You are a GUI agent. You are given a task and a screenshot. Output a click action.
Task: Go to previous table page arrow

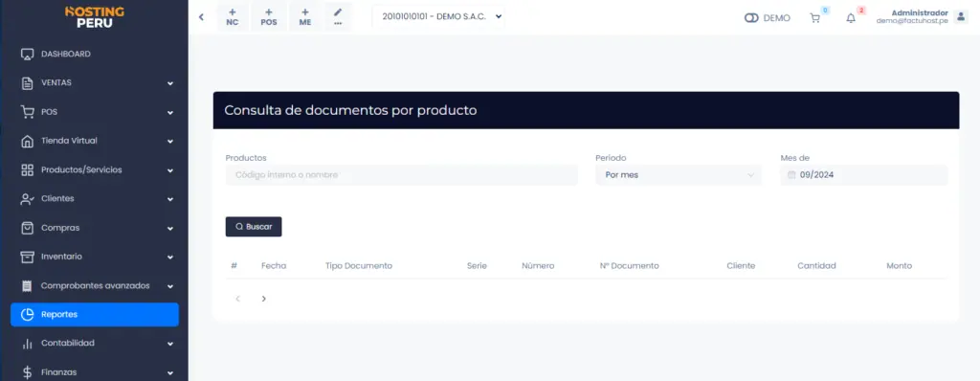coord(237,299)
